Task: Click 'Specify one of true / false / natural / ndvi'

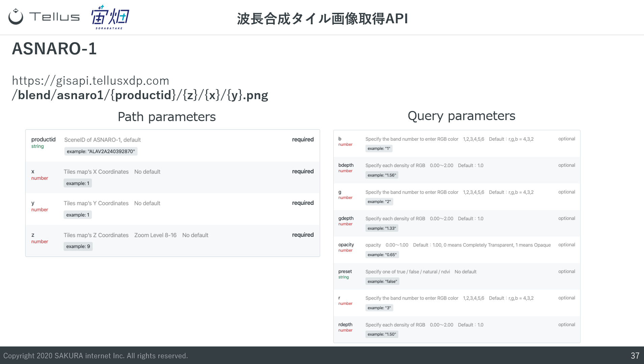Action: 408,272
